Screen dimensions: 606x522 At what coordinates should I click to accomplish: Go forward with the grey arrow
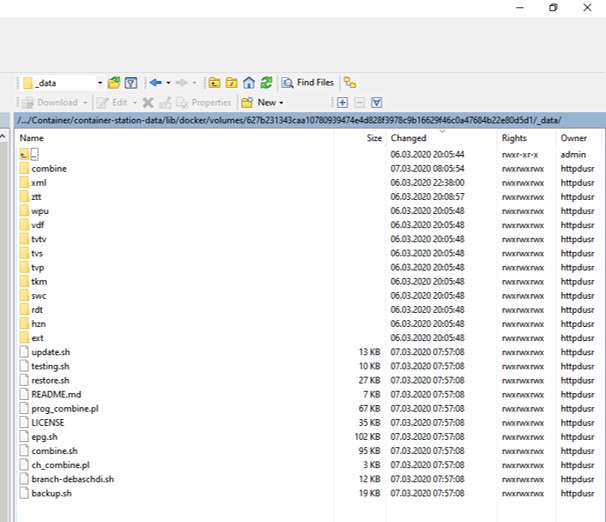coord(181,82)
